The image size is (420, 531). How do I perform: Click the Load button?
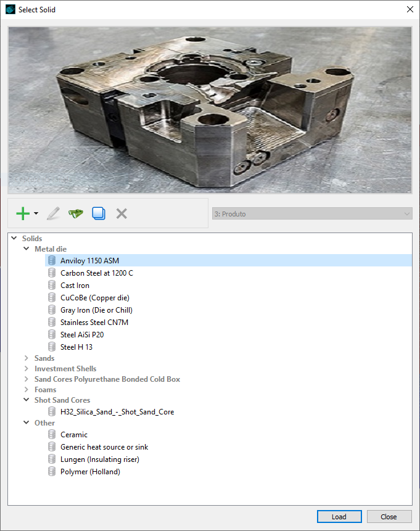[339, 516]
